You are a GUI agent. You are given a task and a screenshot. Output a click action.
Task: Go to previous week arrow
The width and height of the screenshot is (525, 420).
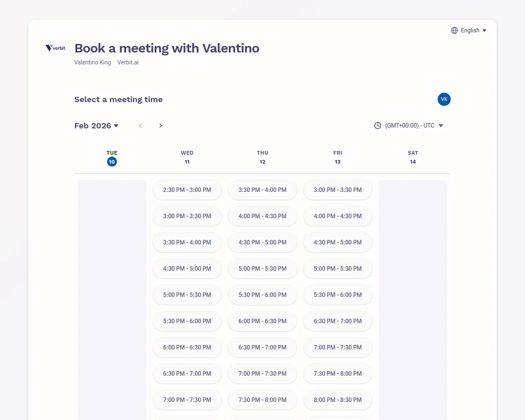tap(140, 126)
